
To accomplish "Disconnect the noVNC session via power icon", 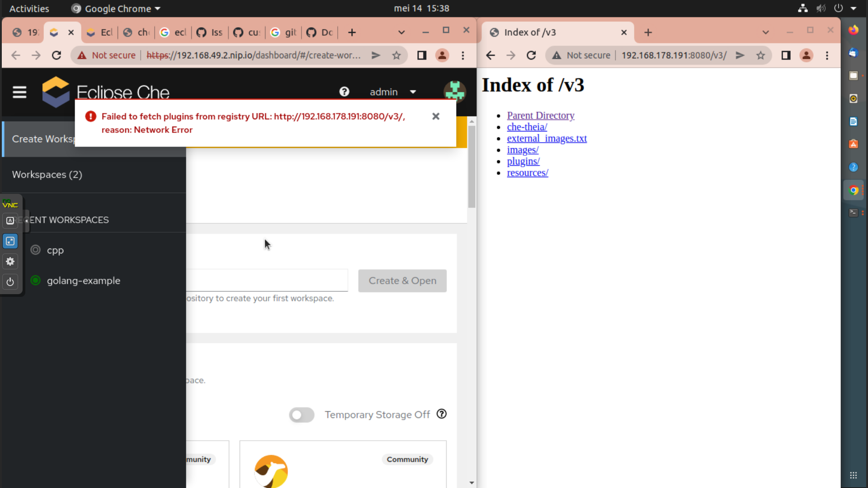I will [10, 282].
